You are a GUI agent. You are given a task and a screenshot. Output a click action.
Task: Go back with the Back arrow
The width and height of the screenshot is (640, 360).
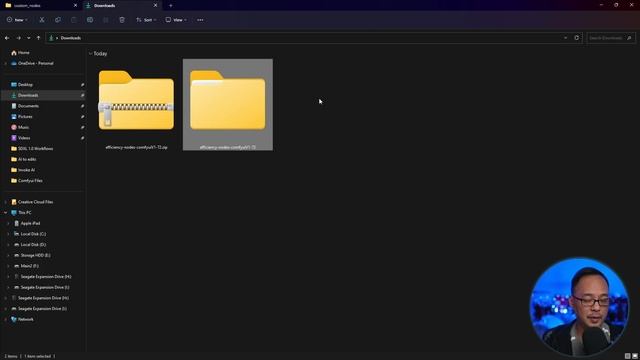click(x=7, y=38)
